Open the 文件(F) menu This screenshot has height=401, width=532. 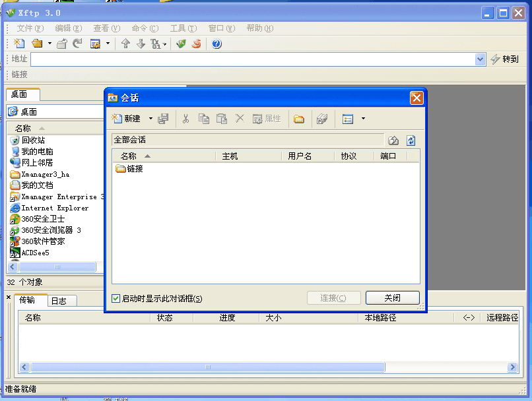[x=30, y=28]
